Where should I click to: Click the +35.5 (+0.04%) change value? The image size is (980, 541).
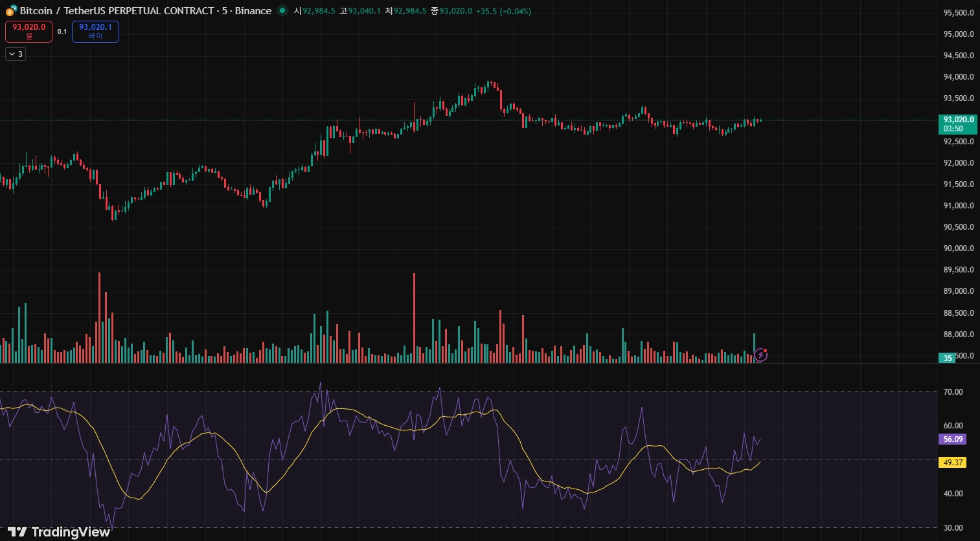click(503, 11)
